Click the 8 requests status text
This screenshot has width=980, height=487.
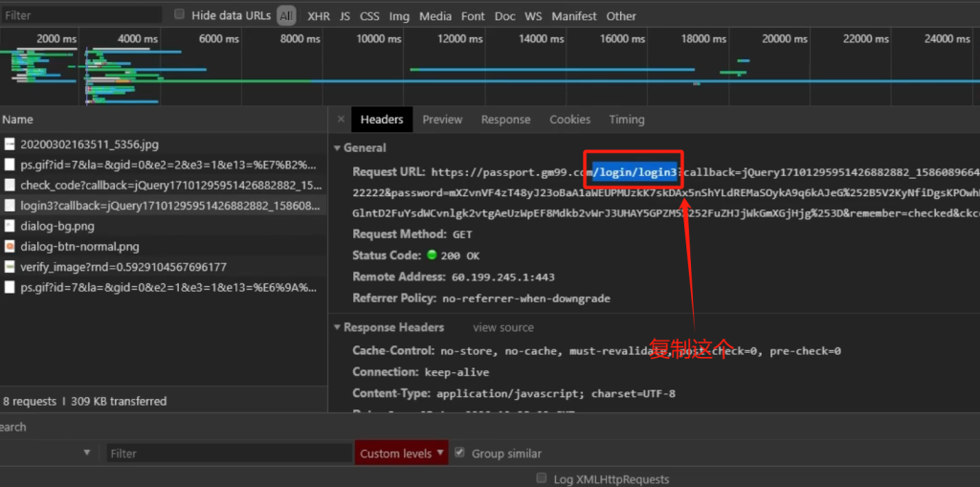coord(30,401)
